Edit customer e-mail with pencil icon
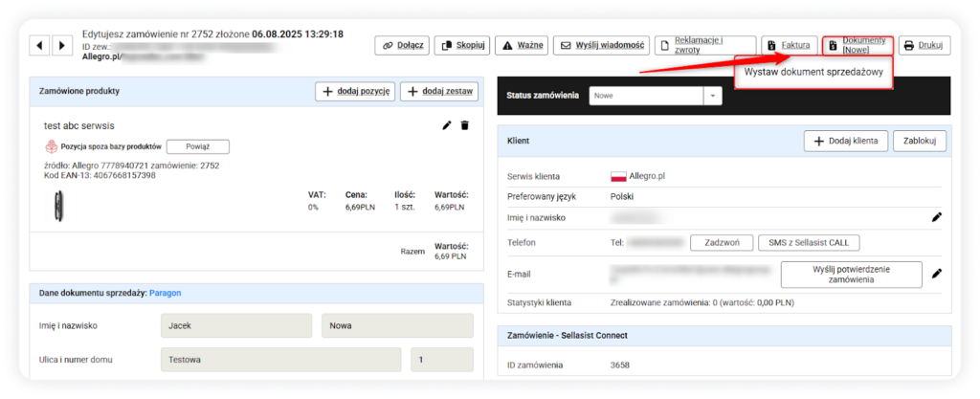The image size is (980, 399). [937, 274]
